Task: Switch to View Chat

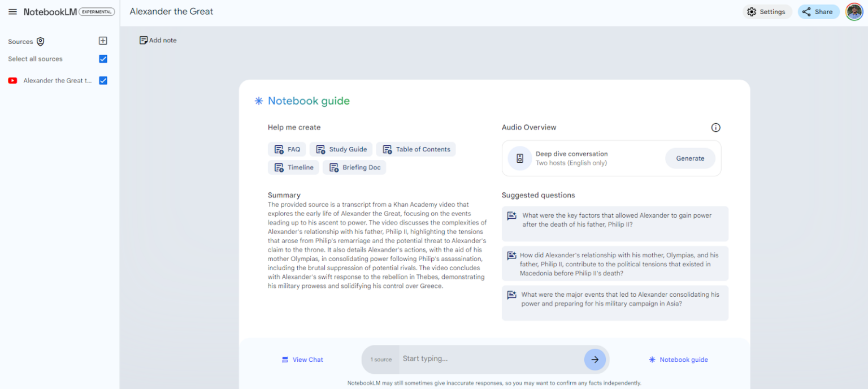Action: [302, 360]
